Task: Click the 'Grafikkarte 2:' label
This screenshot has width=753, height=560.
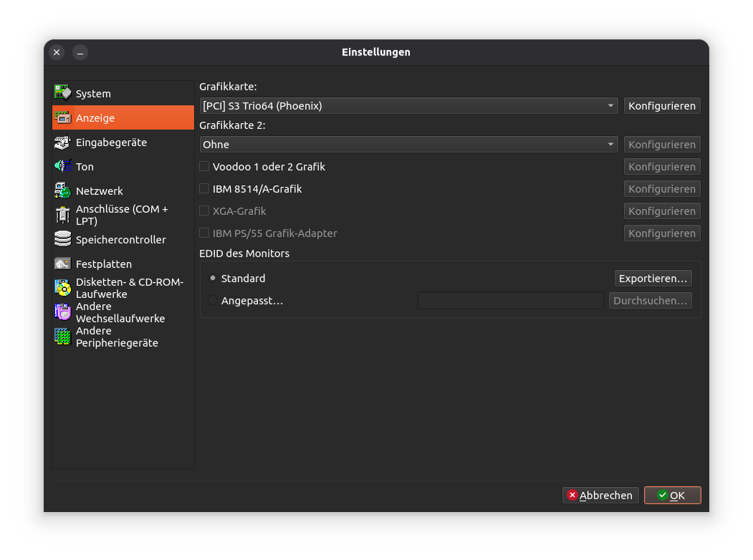Action: point(232,125)
